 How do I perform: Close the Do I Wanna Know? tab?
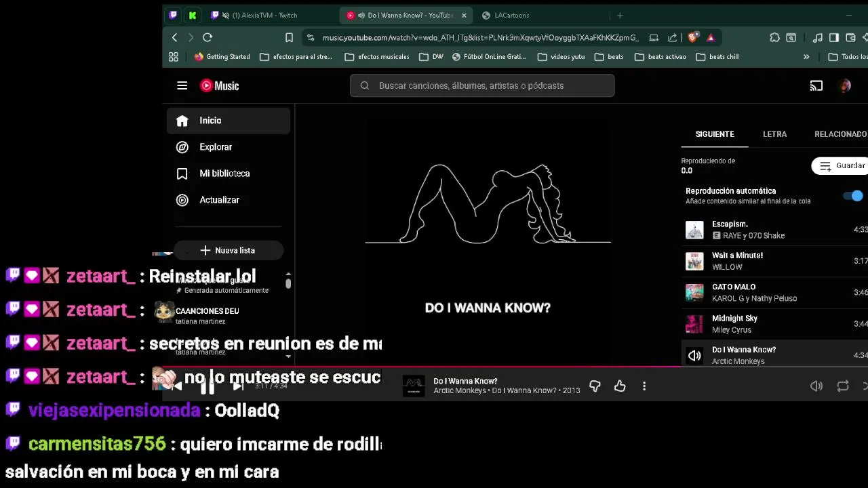(464, 15)
